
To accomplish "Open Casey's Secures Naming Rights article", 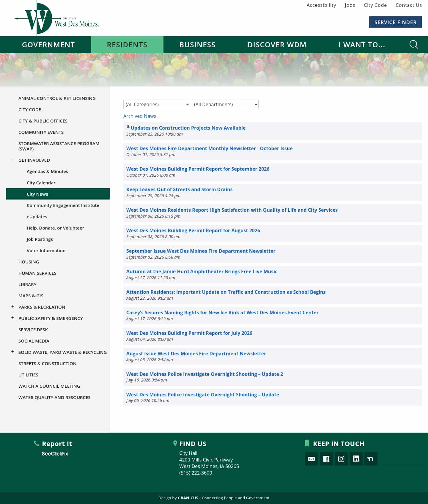I will (222, 313).
